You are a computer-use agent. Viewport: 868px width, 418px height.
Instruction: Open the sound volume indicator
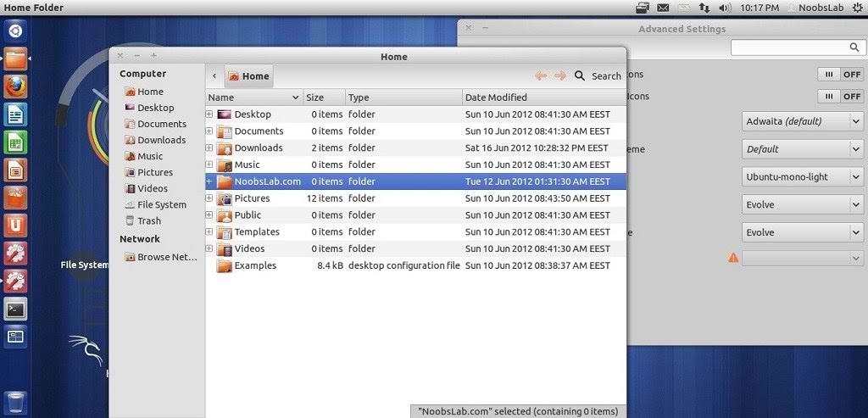click(x=725, y=8)
